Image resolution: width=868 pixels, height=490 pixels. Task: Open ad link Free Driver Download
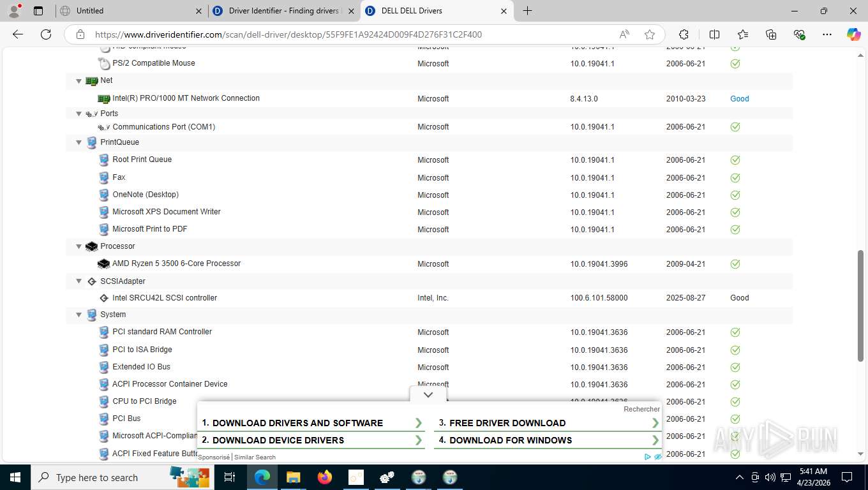coord(548,423)
